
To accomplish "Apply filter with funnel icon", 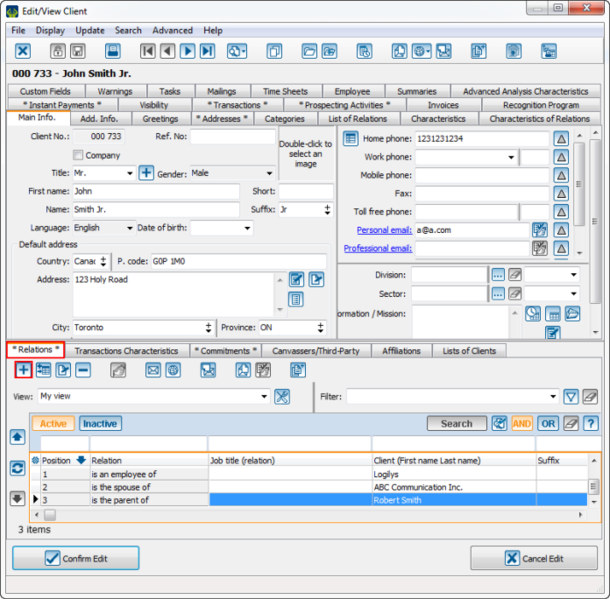I will pos(571,396).
